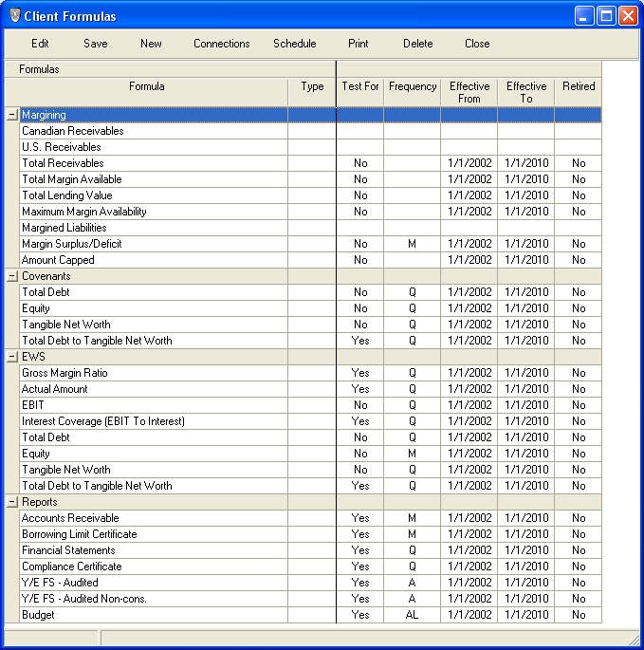
Task: Collapse the Reports group
Action: click(12, 502)
